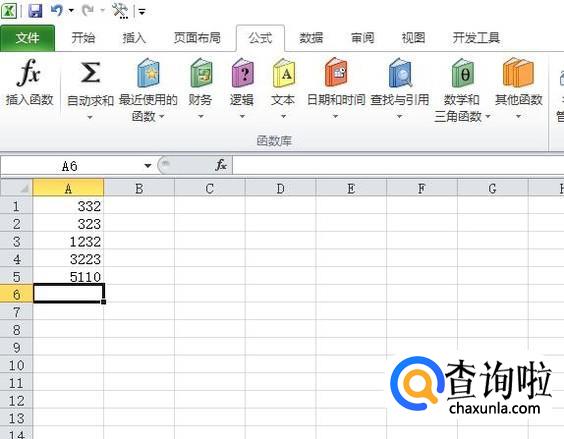Open the Math & Trig (数学和三角函数) theta book icon
The width and height of the screenshot is (564, 439).
pyautogui.click(x=463, y=73)
